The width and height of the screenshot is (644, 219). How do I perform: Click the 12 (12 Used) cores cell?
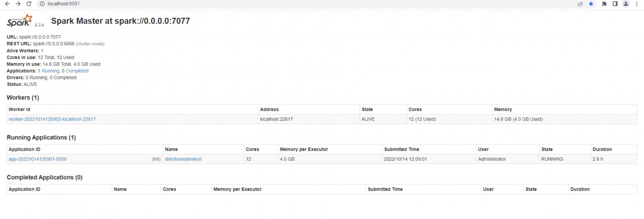pyautogui.click(x=449, y=119)
